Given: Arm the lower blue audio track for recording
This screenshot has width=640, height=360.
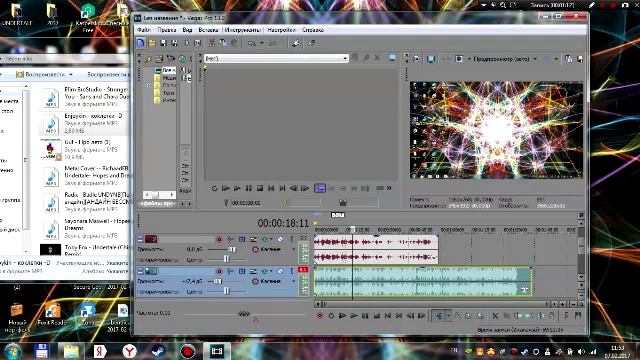Looking at the screenshot, I should click(x=219, y=271).
